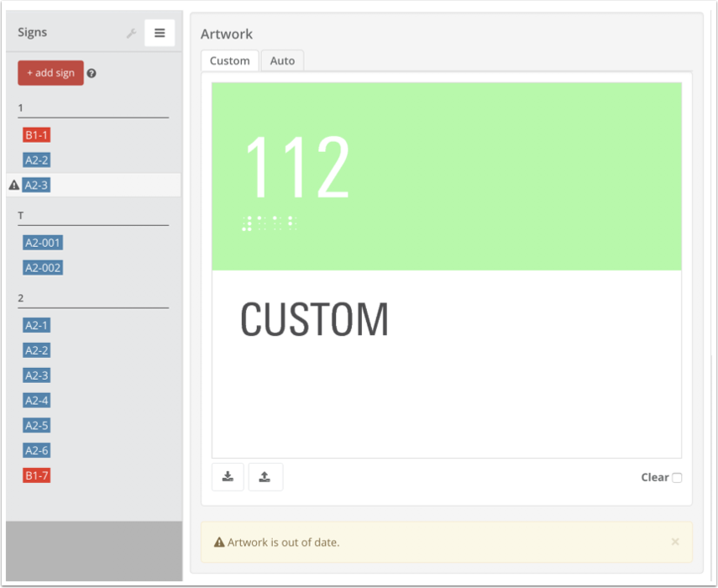Select the highlighted A2-3 sign in group 1
This screenshot has height=588, width=718.
coord(36,185)
